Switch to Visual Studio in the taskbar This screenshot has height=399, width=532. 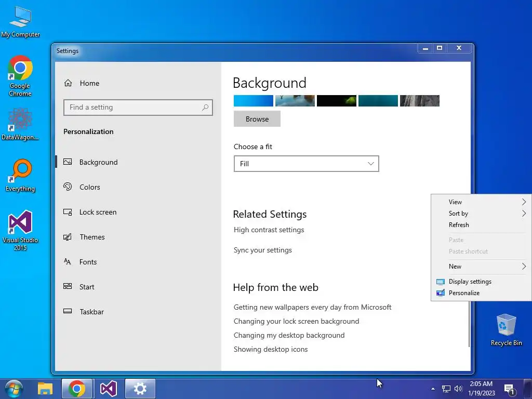(x=109, y=389)
